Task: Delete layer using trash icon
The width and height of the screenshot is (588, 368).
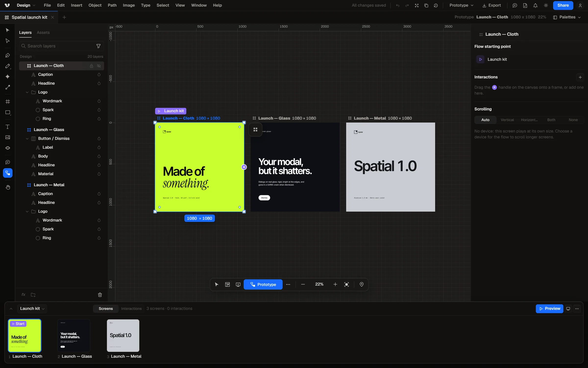Action: tap(100, 295)
